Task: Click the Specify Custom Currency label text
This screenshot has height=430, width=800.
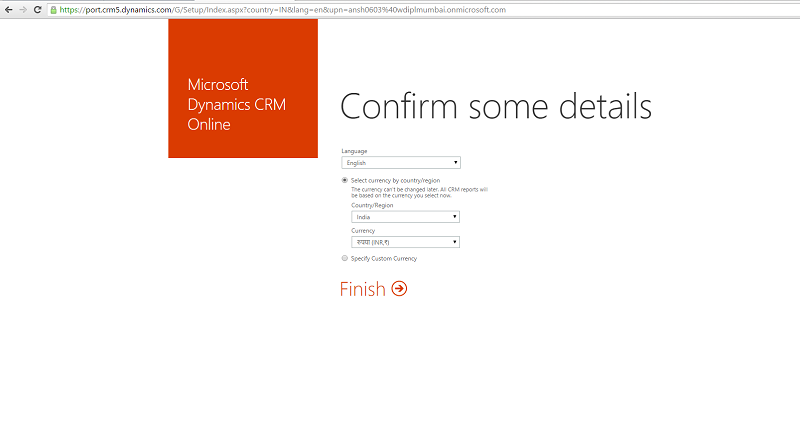Action: pos(384,259)
